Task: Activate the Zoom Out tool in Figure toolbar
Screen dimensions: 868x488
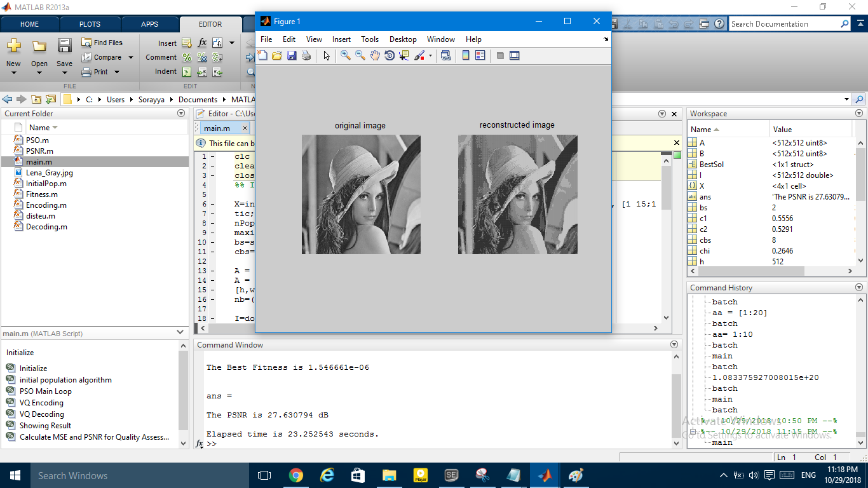Action: click(x=360, y=55)
